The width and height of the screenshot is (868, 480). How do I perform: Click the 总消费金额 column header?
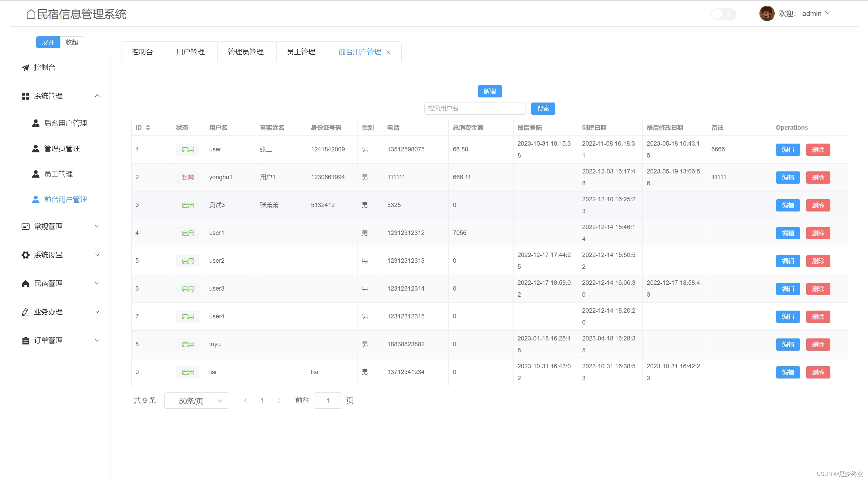click(468, 128)
